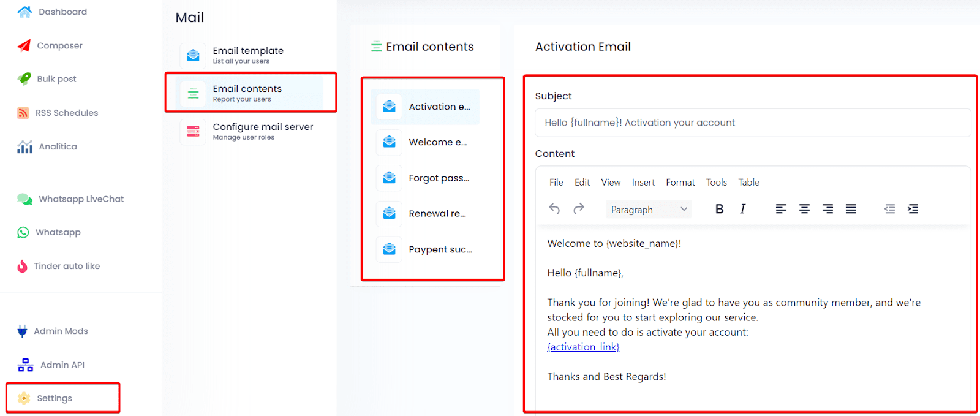The width and height of the screenshot is (980, 416).
Task: Go to Settings in sidebar
Action: [55, 398]
